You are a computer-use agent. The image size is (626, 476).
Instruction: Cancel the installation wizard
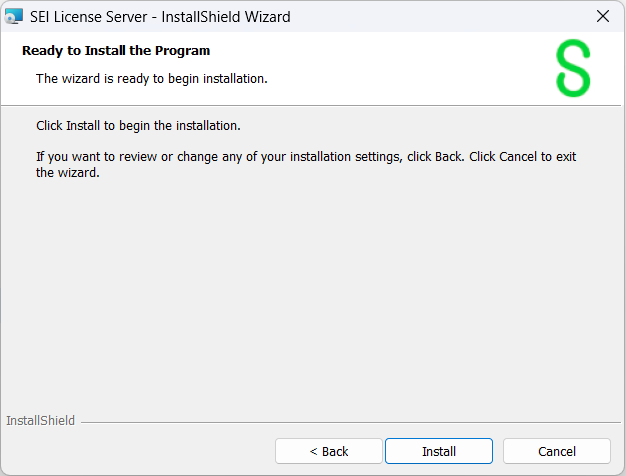pyautogui.click(x=557, y=451)
